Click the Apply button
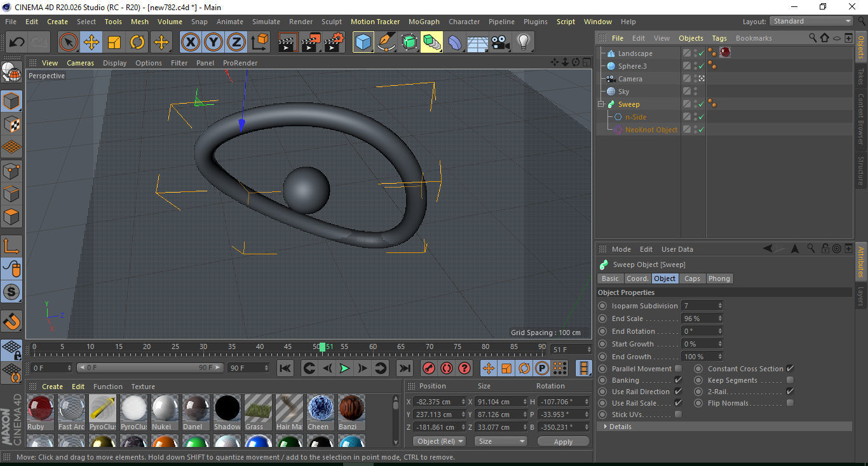Image resolution: width=868 pixels, height=466 pixels. click(563, 441)
